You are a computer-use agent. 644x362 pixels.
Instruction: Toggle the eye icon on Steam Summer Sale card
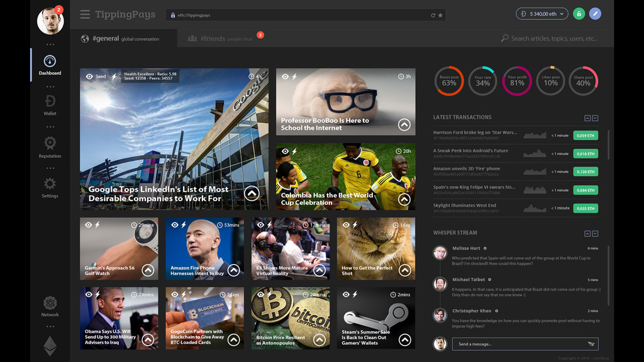click(x=346, y=294)
